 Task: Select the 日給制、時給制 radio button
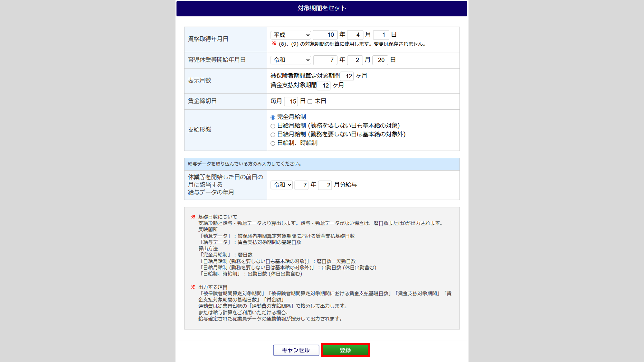click(x=273, y=144)
